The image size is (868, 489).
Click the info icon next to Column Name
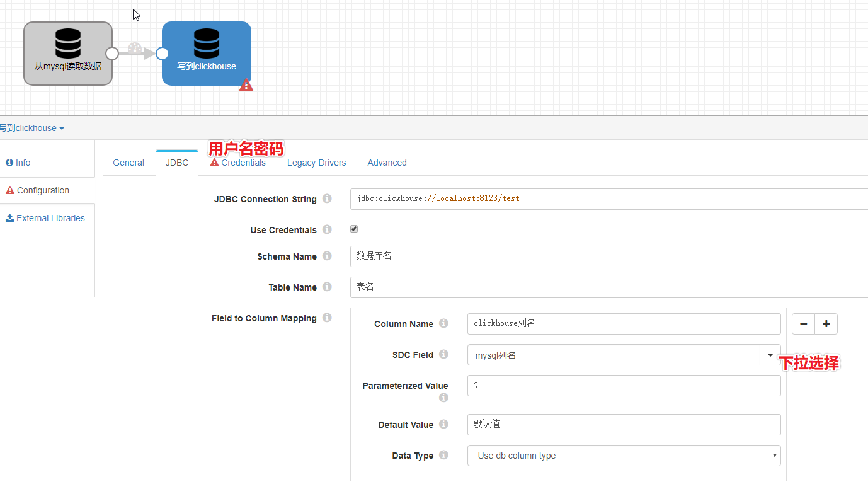tap(443, 323)
